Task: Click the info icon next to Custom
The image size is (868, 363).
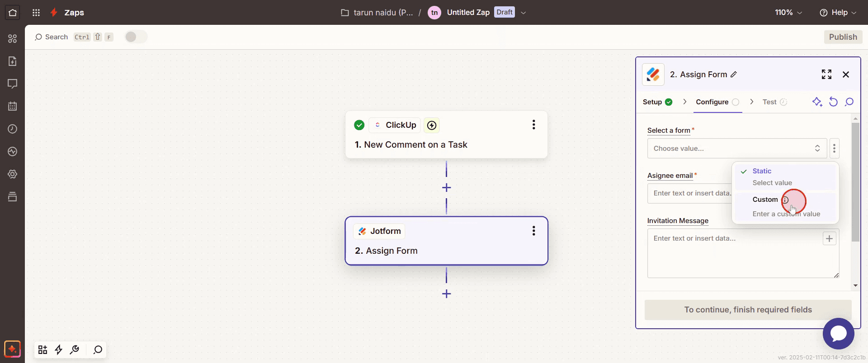Action: 785,200
